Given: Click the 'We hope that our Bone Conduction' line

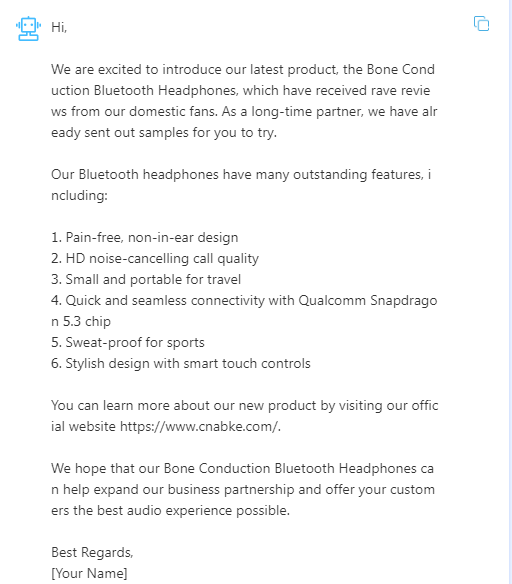Looking at the screenshot, I should [242, 469].
